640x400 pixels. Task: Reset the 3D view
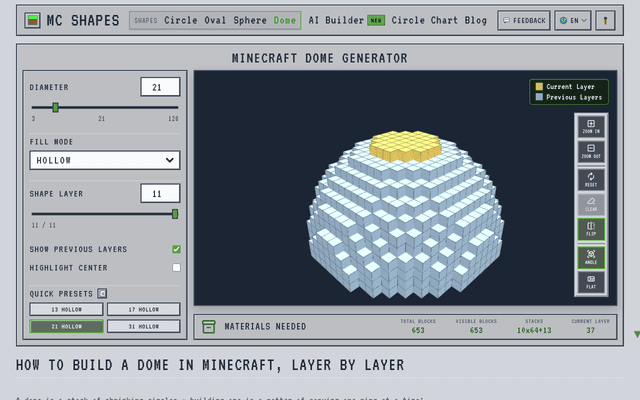pyautogui.click(x=591, y=180)
